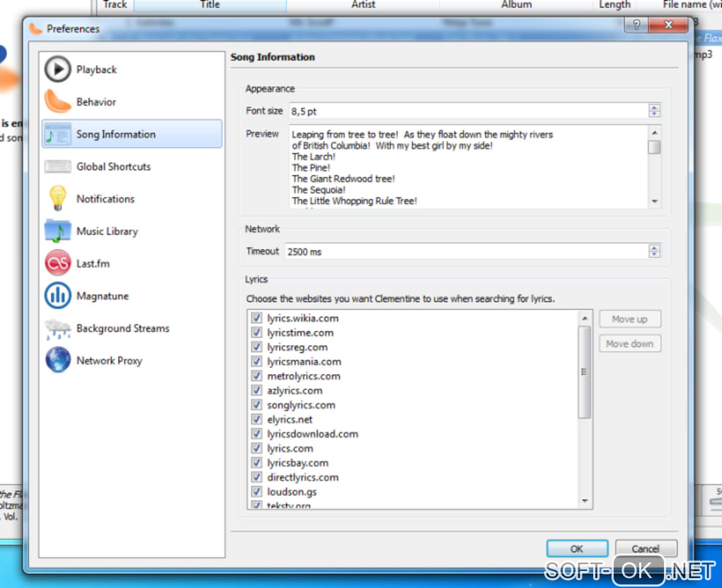Decrease font size with down arrow
Viewport: 722px width, 588px height.
[x=654, y=114]
